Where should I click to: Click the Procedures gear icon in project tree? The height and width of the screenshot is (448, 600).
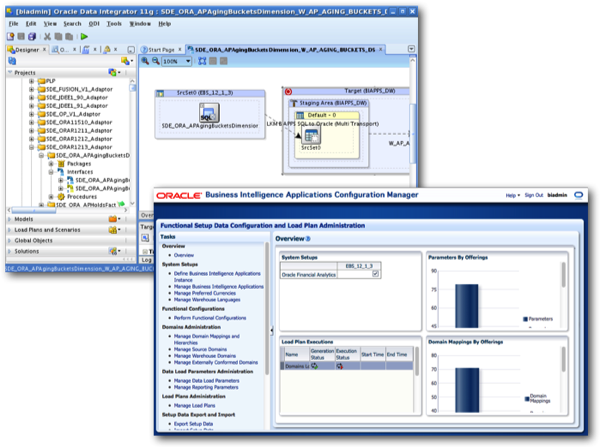pyautogui.click(x=61, y=197)
